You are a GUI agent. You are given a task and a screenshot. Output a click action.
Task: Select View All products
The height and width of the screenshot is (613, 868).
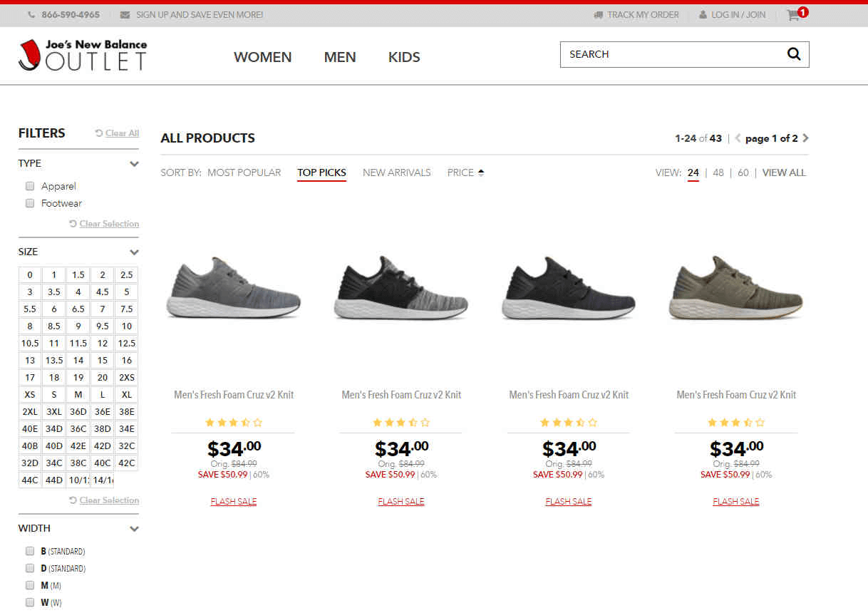point(784,172)
